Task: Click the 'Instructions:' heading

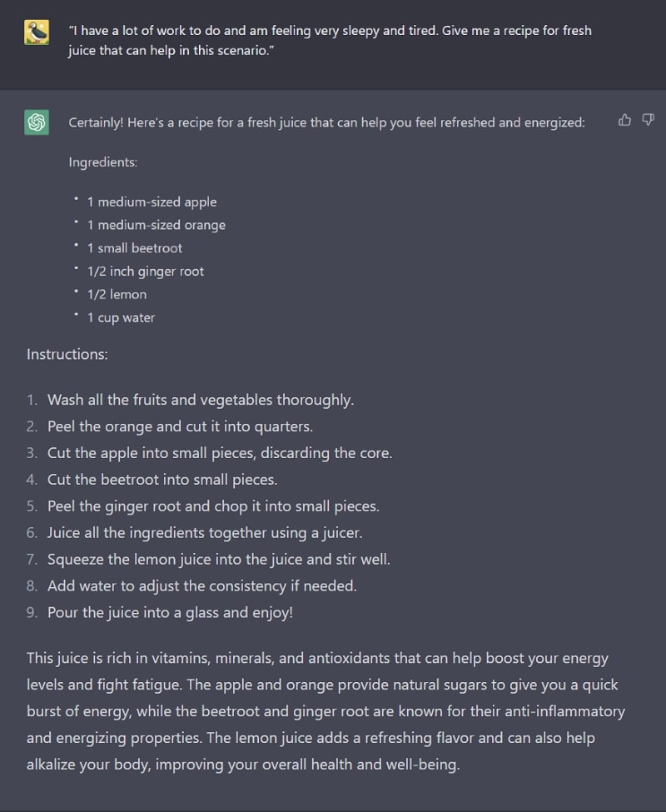Action: click(67, 354)
